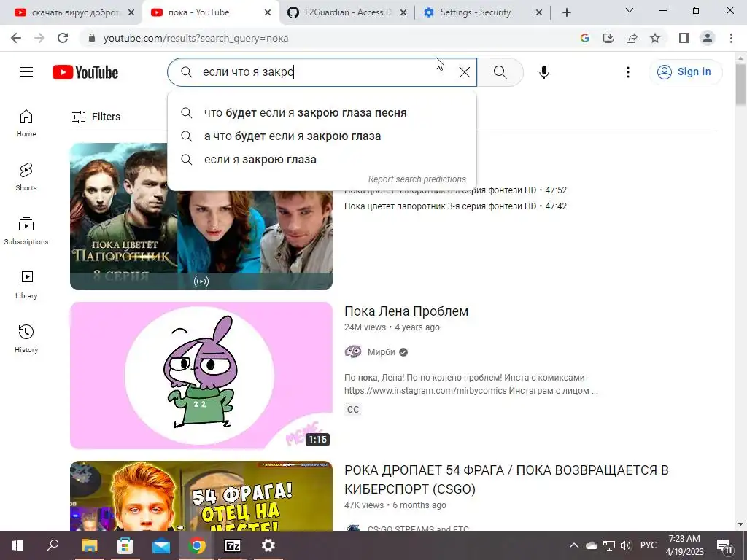Screen dimensions: 747x560
Task: Click the browser forward arrow
Action: (39, 38)
